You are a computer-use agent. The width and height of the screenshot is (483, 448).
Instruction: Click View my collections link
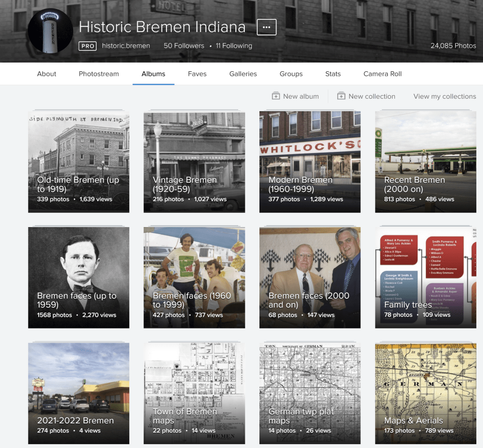(x=444, y=96)
